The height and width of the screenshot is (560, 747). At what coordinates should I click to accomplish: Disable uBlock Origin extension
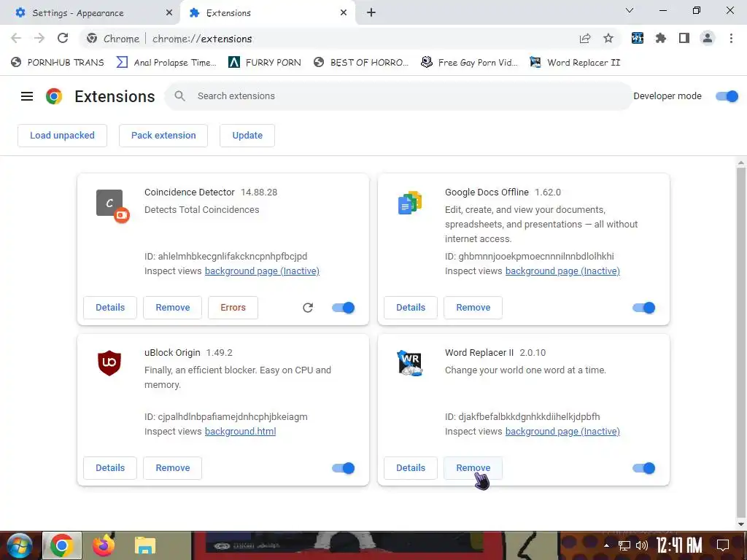[344, 468]
